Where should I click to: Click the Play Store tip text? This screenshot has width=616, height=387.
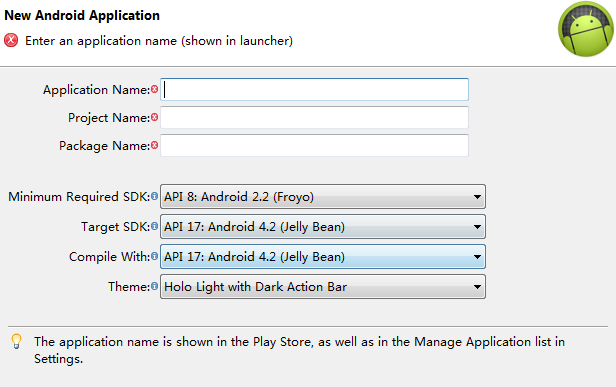pyautogui.click(x=299, y=350)
